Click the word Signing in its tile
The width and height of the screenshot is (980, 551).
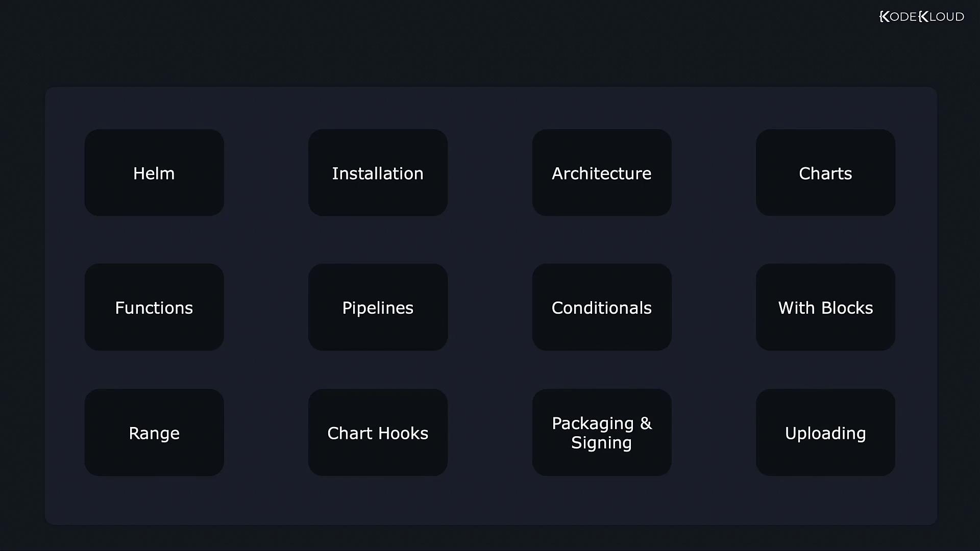coord(601,443)
